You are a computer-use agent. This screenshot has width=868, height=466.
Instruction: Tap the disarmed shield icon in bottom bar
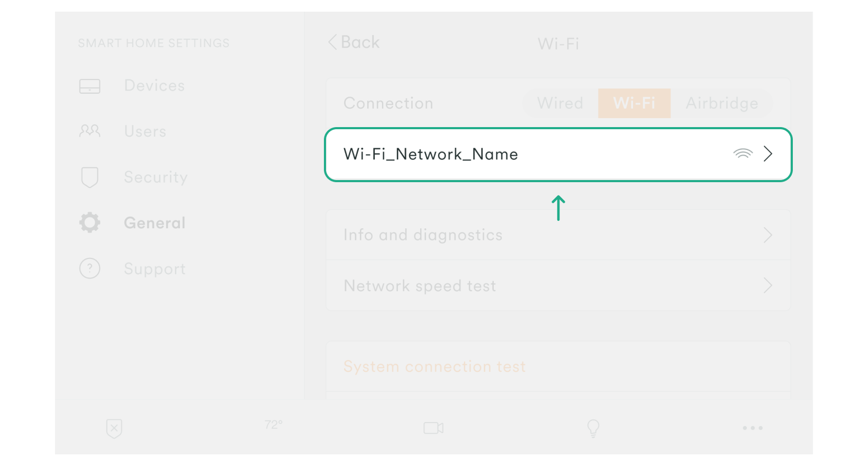point(114,428)
